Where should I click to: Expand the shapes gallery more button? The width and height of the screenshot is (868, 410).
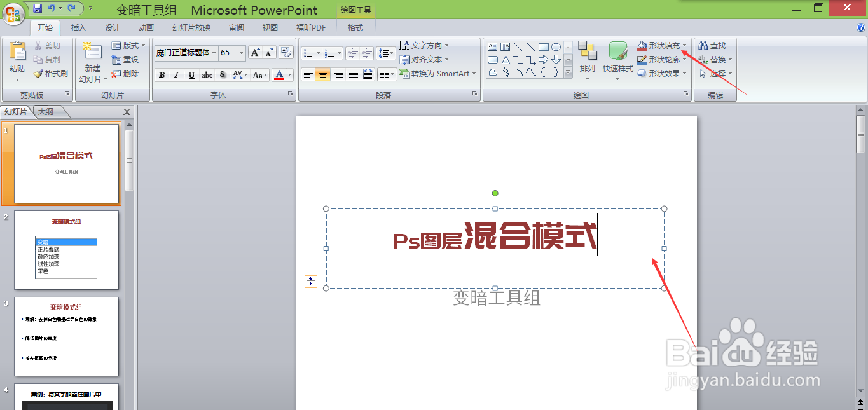[x=568, y=73]
